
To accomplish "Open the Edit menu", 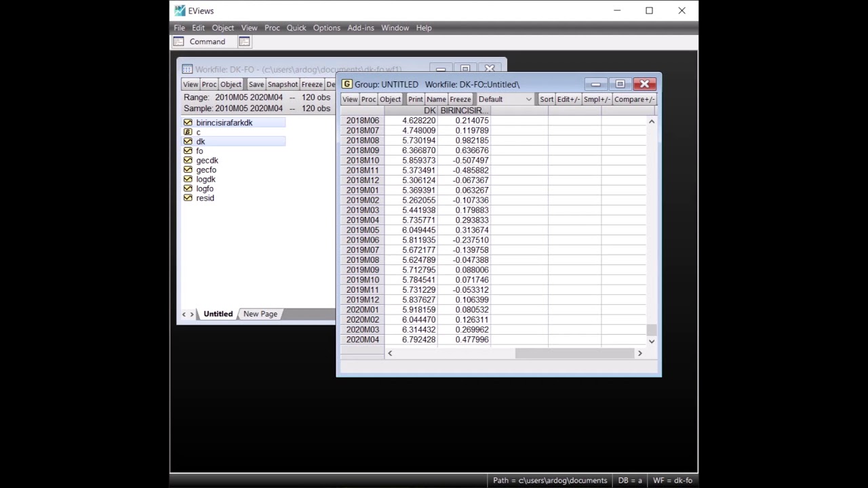I will [x=198, y=28].
